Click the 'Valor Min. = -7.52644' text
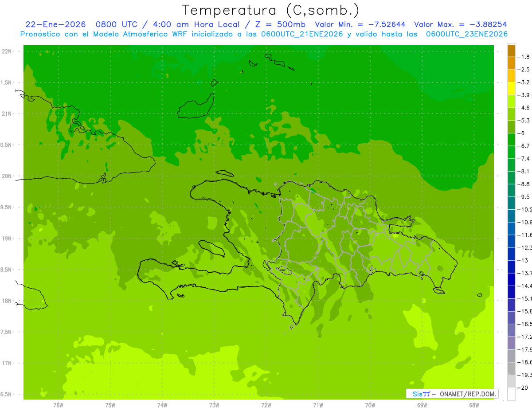Image resolution: width=532 pixels, height=411 pixels. 360,24
